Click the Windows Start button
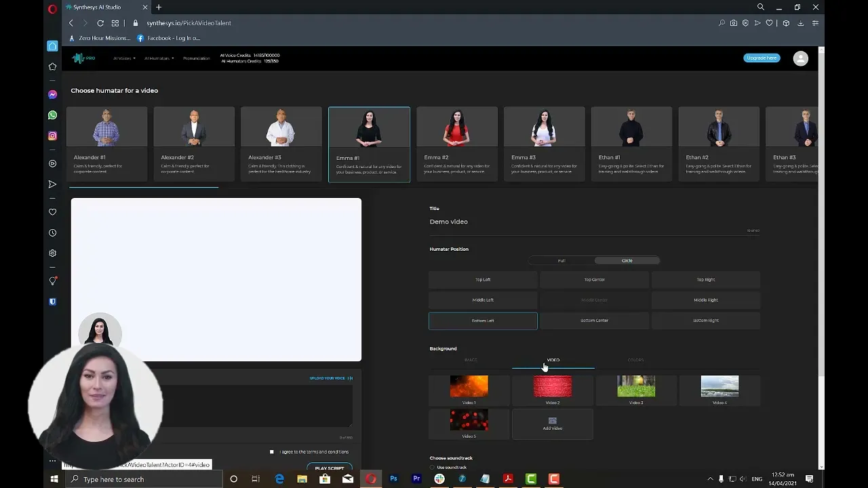 point(54,479)
